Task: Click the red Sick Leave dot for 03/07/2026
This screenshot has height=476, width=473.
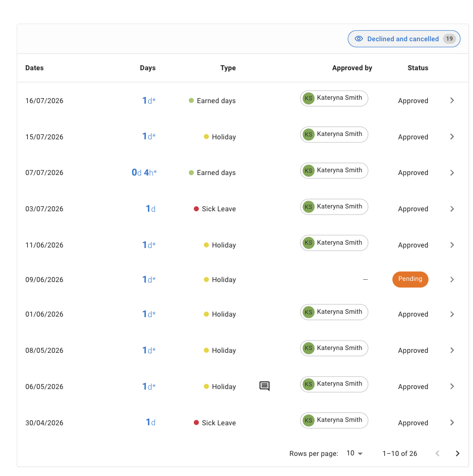Action: pyautogui.click(x=196, y=209)
